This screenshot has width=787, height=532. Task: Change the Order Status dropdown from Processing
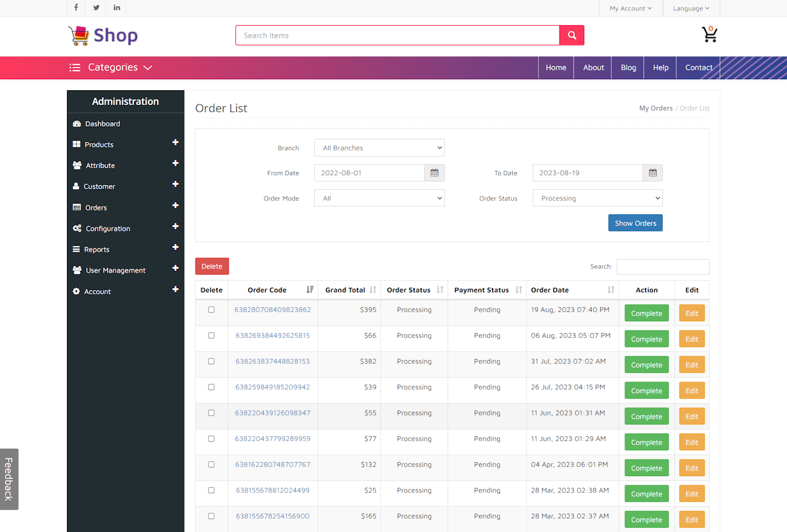pyautogui.click(x=597, y=198)
